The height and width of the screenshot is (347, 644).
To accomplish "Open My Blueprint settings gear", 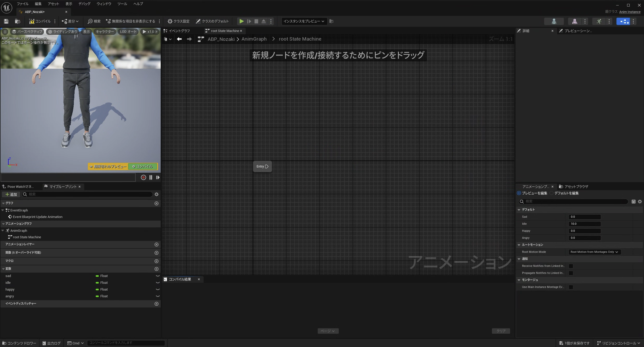I will pyautogui.click(x=156, y=194).
